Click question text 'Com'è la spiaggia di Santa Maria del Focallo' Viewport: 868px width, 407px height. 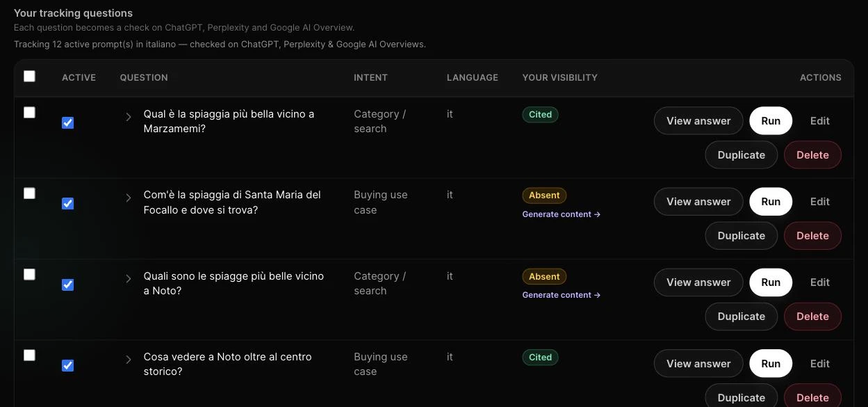point(232,202)
